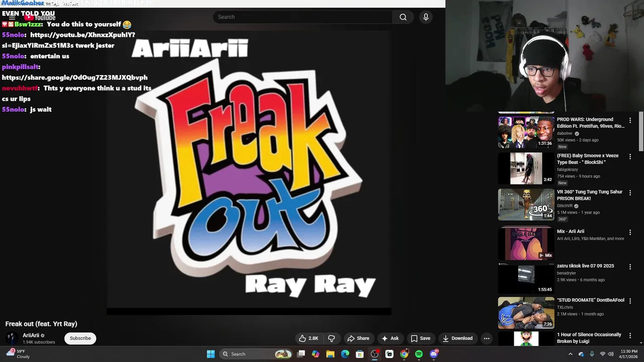Open 1 Hour of Silence Luigi video title
The height and width of the screenshot is (362, 644).
[589, 338]
